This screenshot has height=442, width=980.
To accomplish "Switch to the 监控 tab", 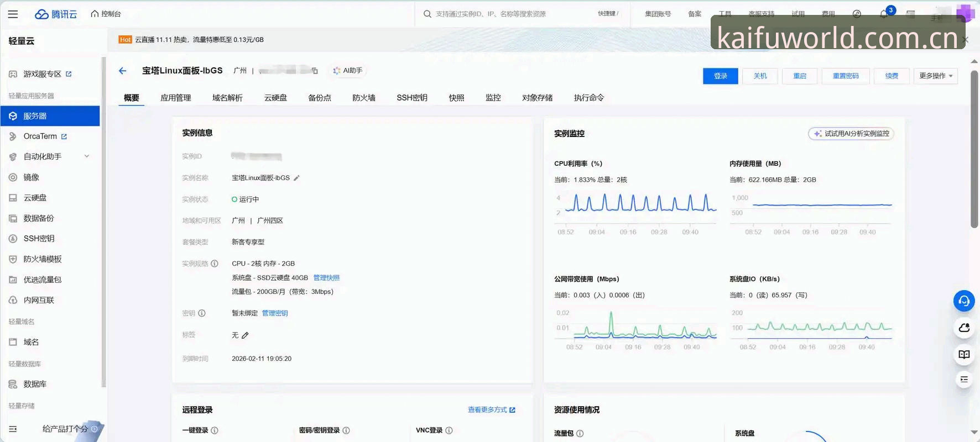I will pos(493,98).
